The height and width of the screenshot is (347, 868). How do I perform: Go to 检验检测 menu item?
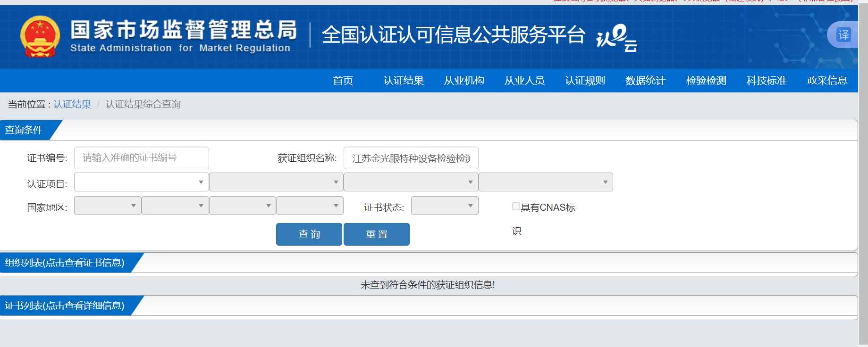[706, 81]
